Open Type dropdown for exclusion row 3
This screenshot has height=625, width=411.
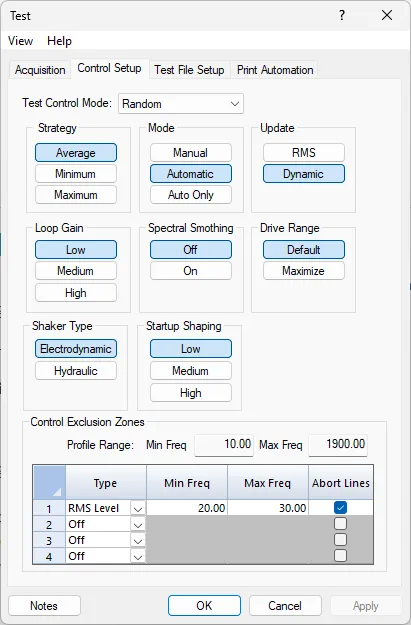click(x=138, y=540)
